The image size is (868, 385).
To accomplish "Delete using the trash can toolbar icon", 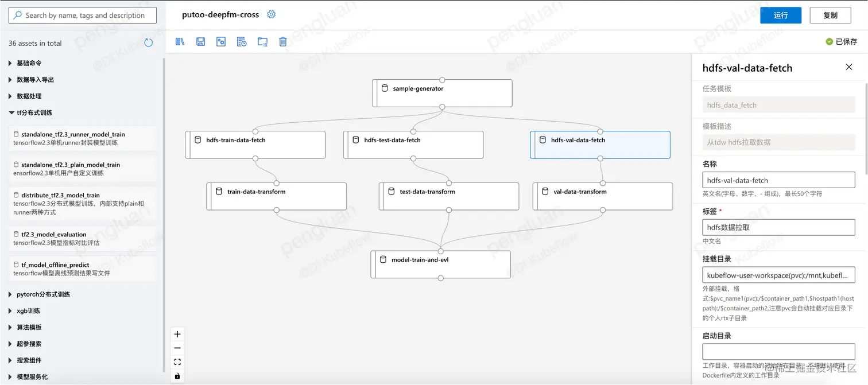I will pyautogui.click(x=282, y=42).
